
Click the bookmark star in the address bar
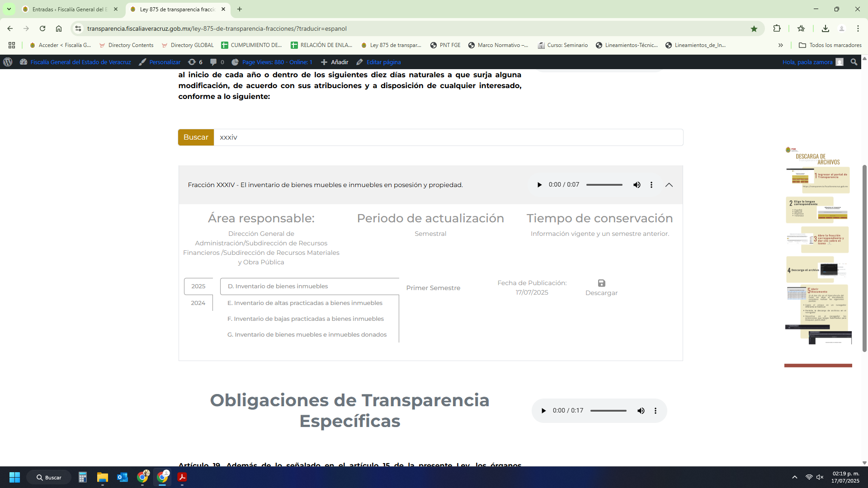754,28
